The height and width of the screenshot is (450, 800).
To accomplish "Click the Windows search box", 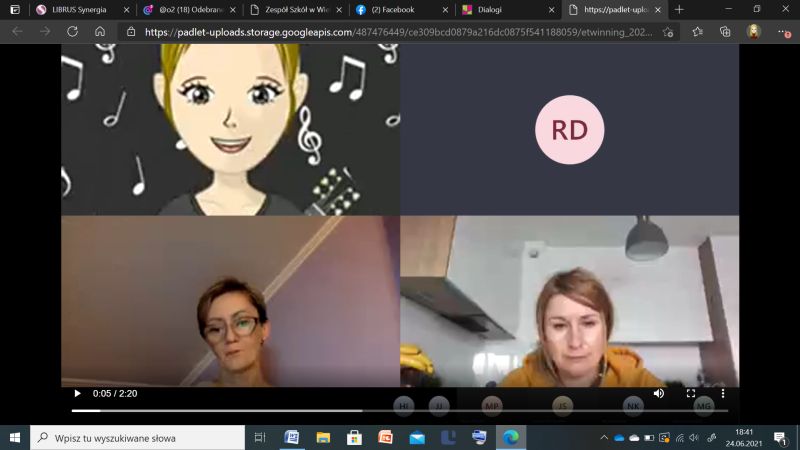I will (138, 437).
